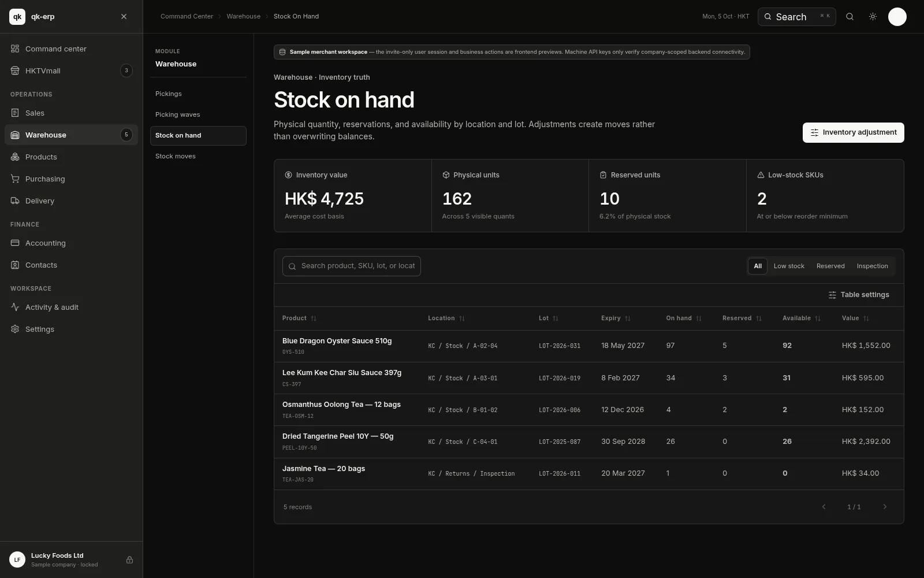Sort by the Expiry column
The width and height of the screenshot is (924, 578).
pos(616,318)
